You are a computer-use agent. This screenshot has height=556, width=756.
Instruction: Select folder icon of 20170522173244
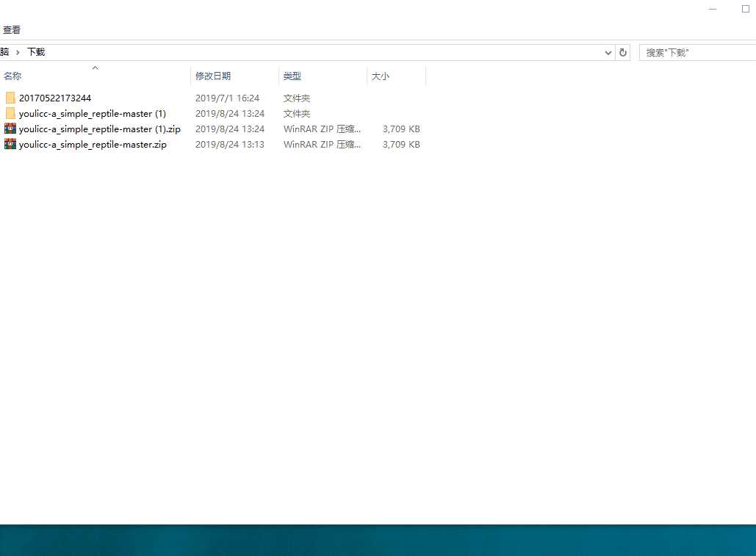pos(10,98)
